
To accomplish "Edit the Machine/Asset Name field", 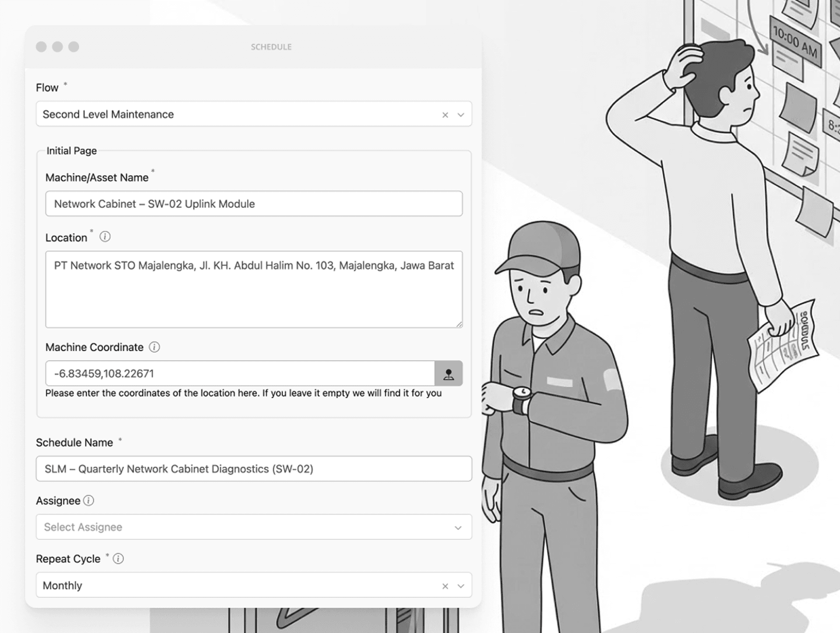I will (254, 204).
